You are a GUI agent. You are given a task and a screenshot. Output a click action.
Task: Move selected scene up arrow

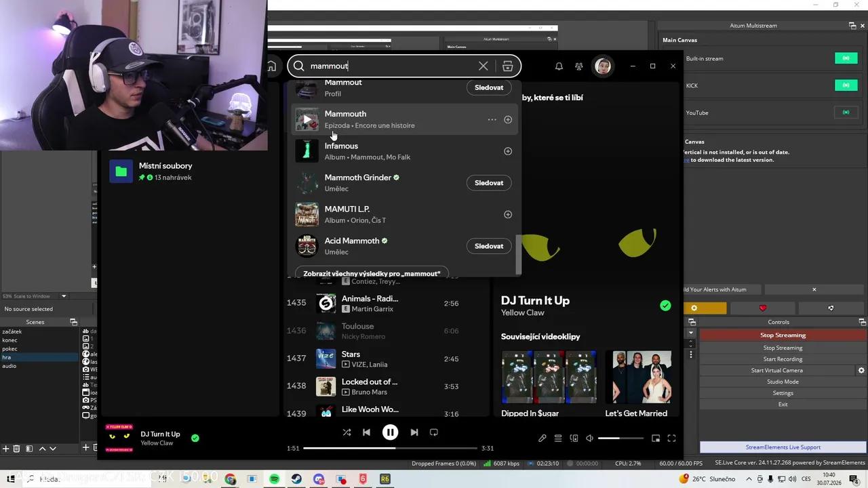point(42,449)
